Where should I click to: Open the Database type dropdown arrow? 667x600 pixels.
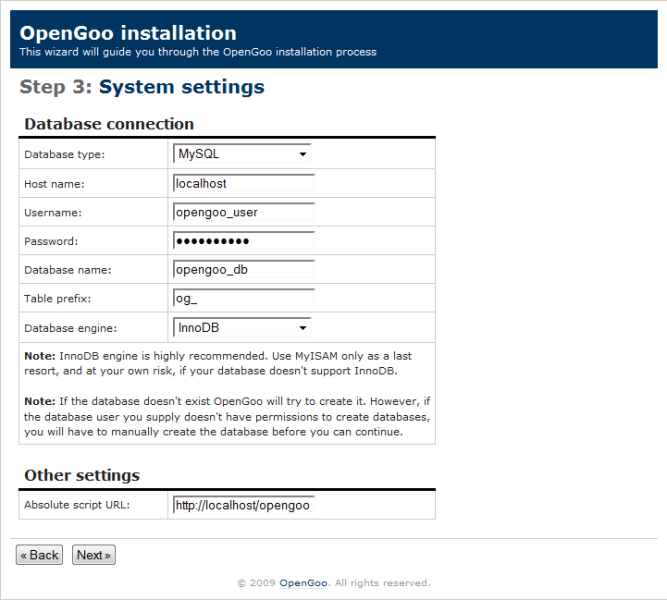pyautogui.click(x=302, y=154)
